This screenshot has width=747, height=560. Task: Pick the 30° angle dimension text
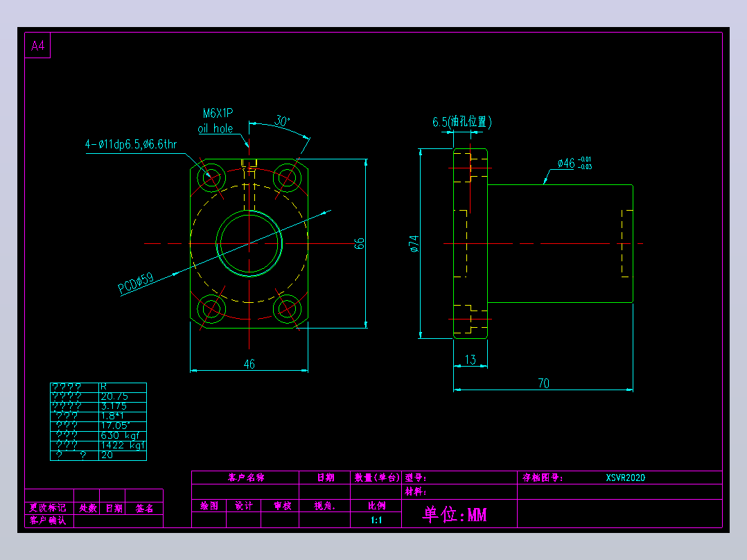(281, 121)
